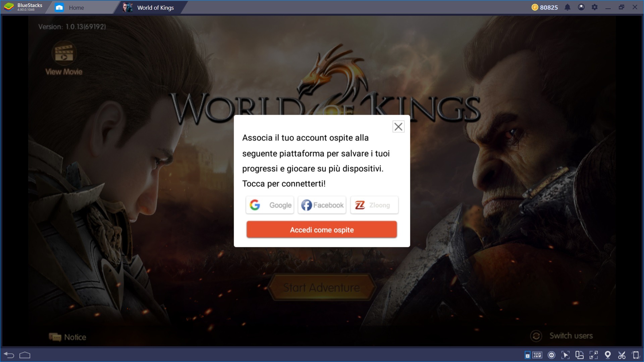Click the BlueStacks logo

pos(9,7)
